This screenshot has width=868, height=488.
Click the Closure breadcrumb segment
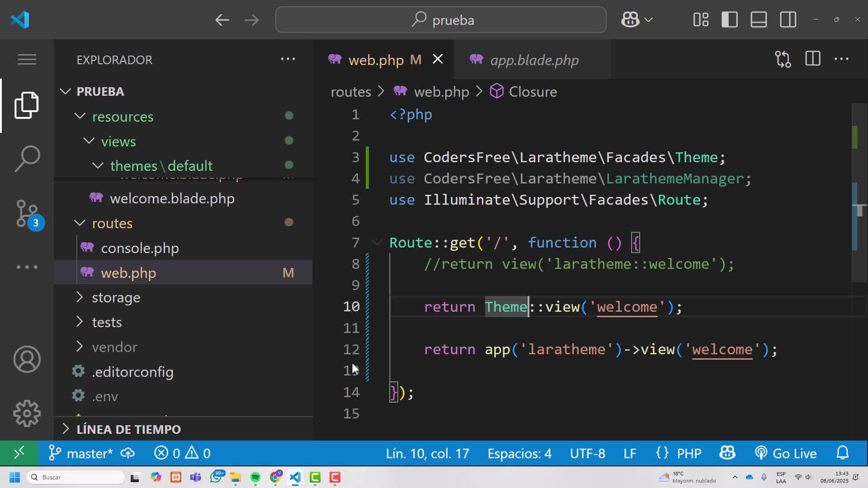point(533,92)
